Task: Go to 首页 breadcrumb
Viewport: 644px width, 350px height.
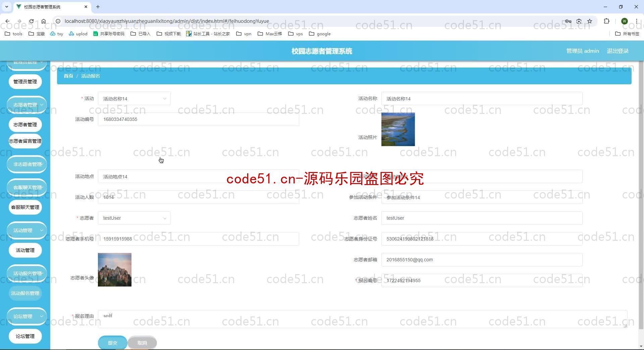Action: click(x=68, y=76)
